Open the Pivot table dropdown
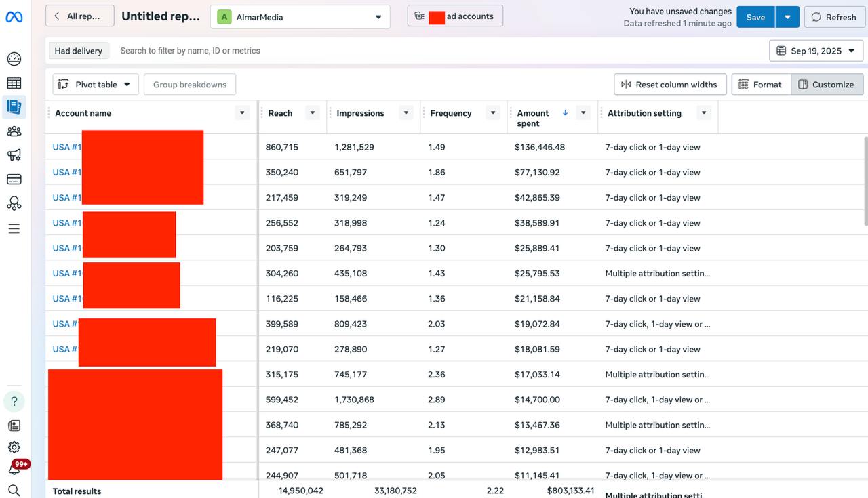The width and height of the screenshot is (868, 498). coord(96,84)
